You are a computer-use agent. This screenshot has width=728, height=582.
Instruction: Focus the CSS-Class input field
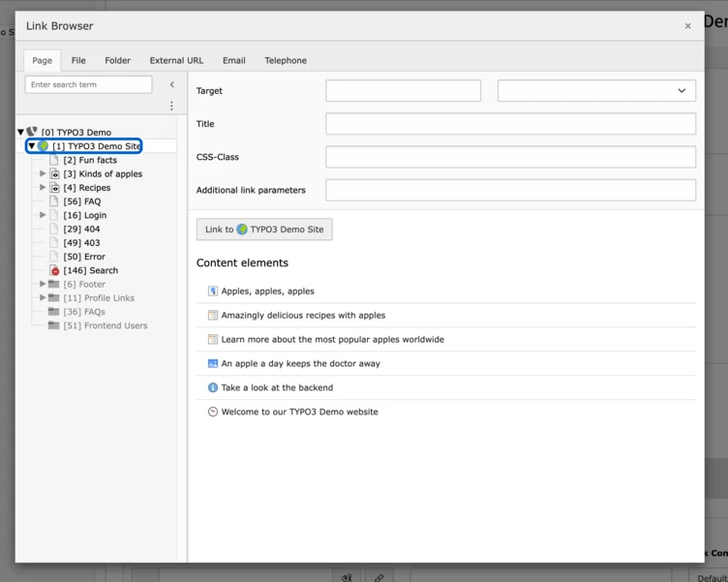[511, 157]
